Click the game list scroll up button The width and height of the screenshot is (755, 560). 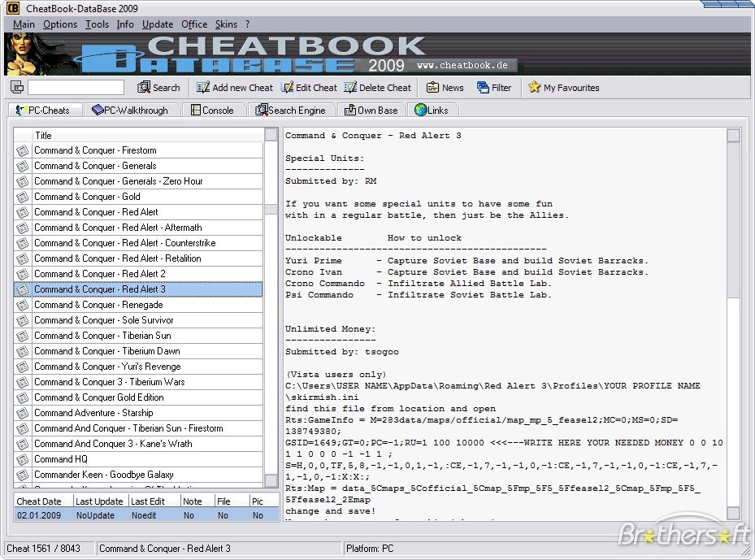(x=271, y=134)
